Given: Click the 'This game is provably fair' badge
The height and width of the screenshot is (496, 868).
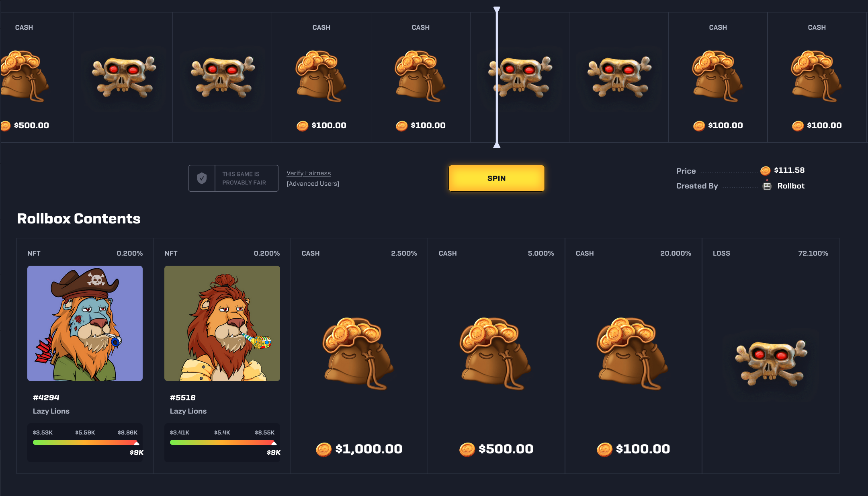Looking at the screenshot, I should [233, 178].
